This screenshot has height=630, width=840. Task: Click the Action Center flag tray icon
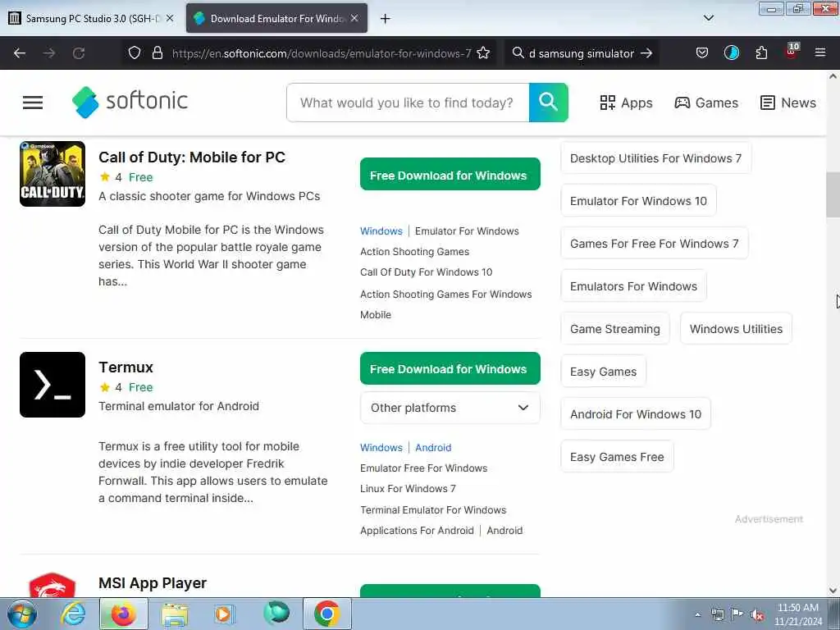pos(737,614)
